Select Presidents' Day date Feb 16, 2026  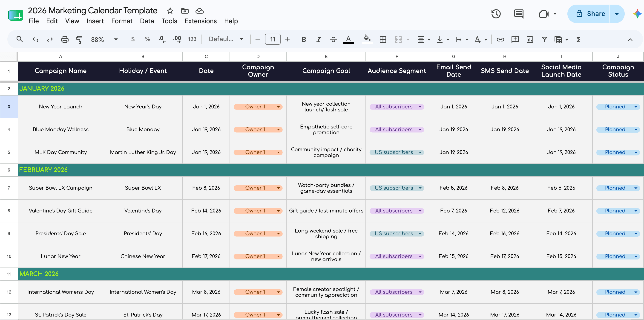pos(206,233)
